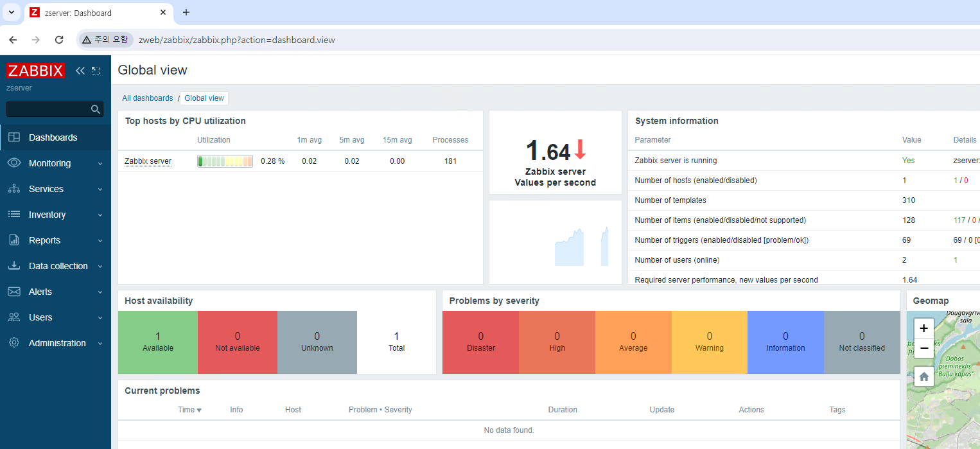Click the 0.28 % utilization value
The height and width of the screenshot is (449, 980).
[272, 161]
